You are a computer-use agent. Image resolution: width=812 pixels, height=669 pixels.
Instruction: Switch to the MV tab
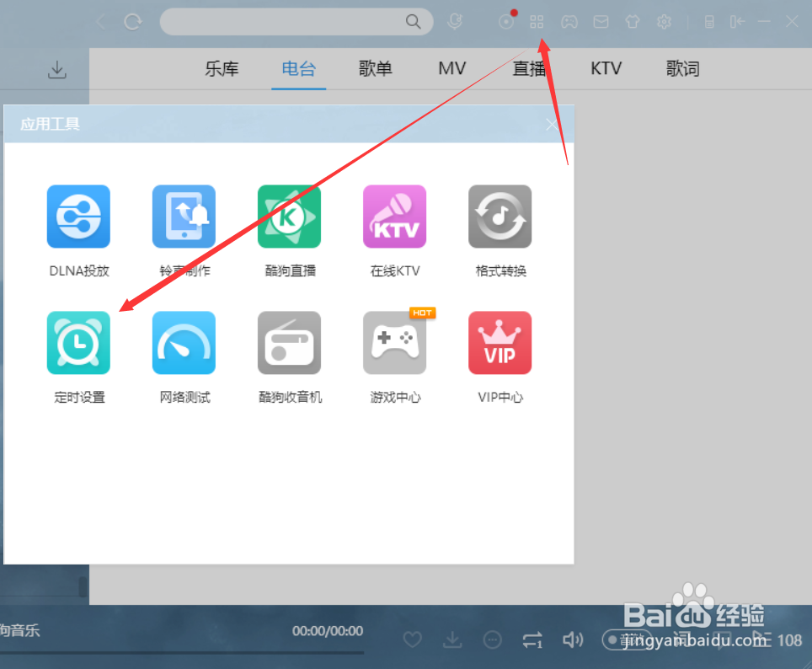click(x=451, y=69)
